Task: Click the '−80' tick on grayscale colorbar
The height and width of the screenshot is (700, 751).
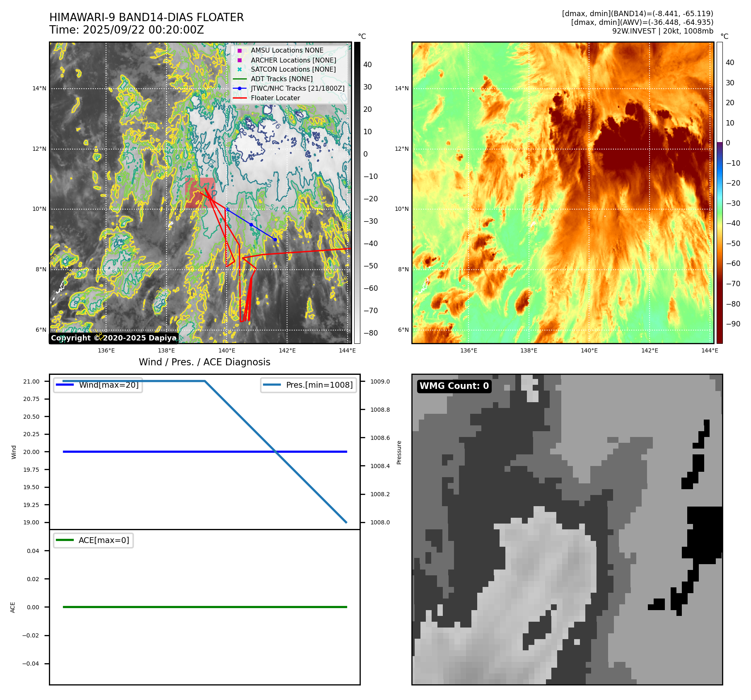Action: pos(371,333)
